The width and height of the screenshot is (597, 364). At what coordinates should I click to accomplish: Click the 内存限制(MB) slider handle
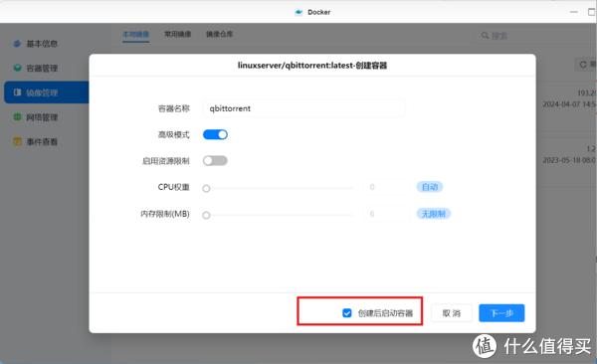[x=206, y=215]
